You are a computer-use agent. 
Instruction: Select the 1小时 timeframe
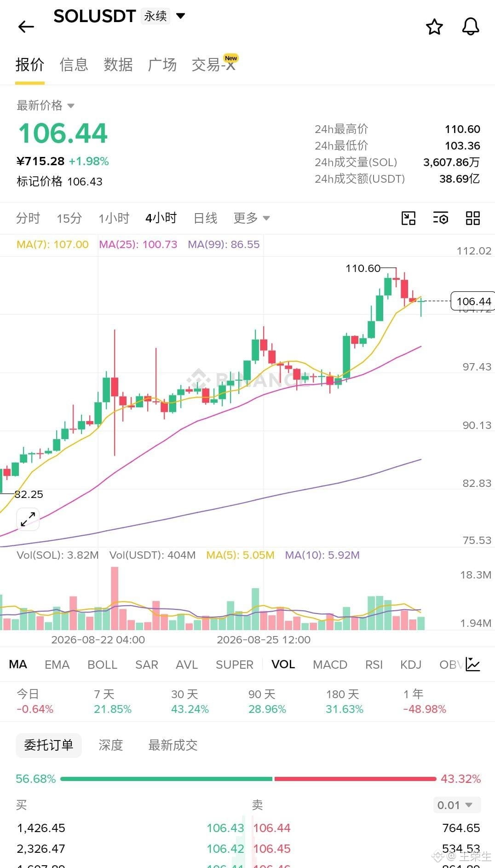click(x=114, y=218)
